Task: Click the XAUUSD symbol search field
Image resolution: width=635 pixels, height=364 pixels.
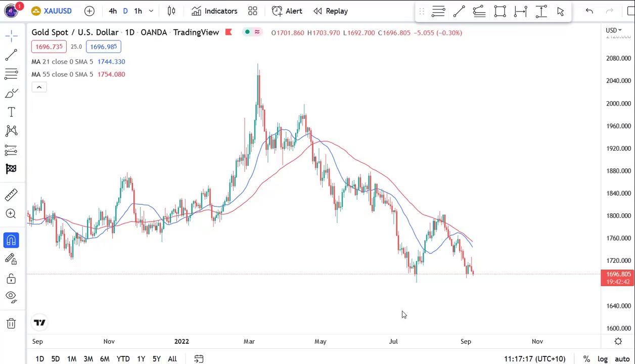Action: click(51, 11)
